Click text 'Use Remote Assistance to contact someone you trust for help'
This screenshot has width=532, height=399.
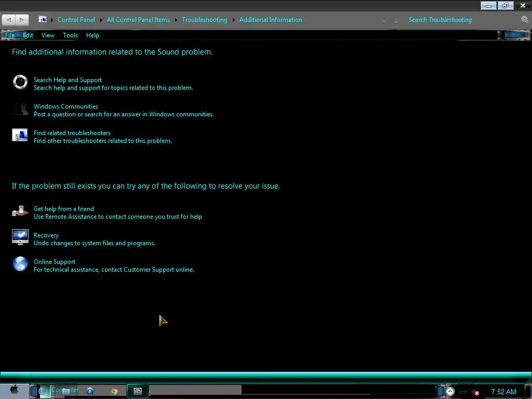118,217
